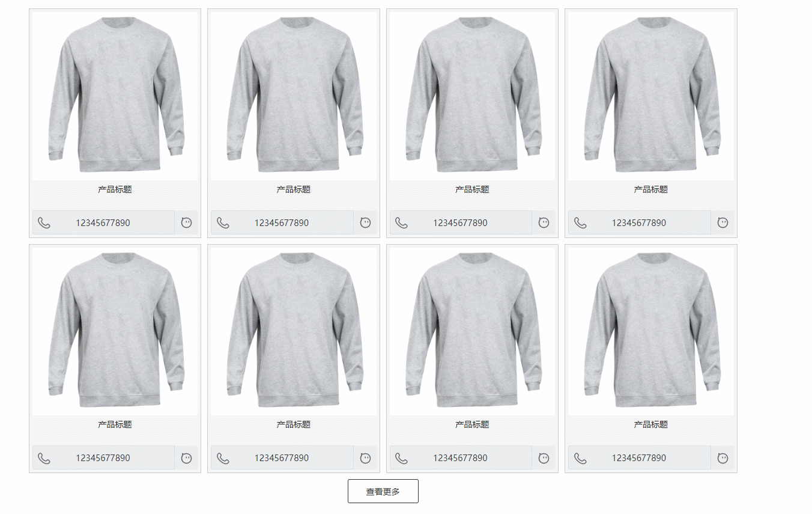Open the 产品标题 link on second bottom-row card

tap(294, 424)
